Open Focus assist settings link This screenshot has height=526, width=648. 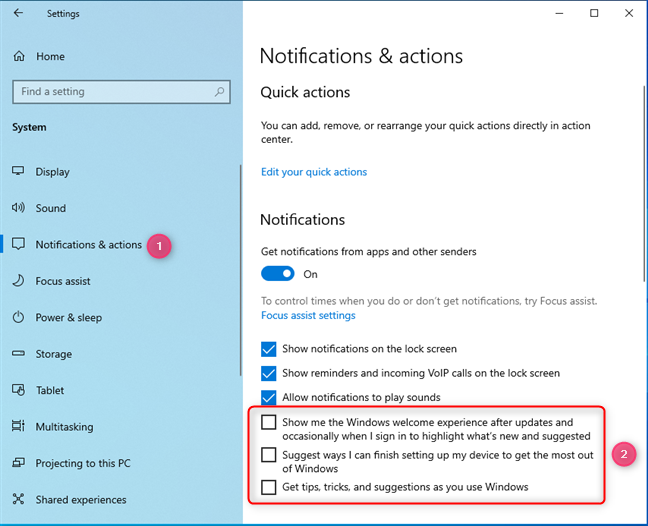click(308, 315)
